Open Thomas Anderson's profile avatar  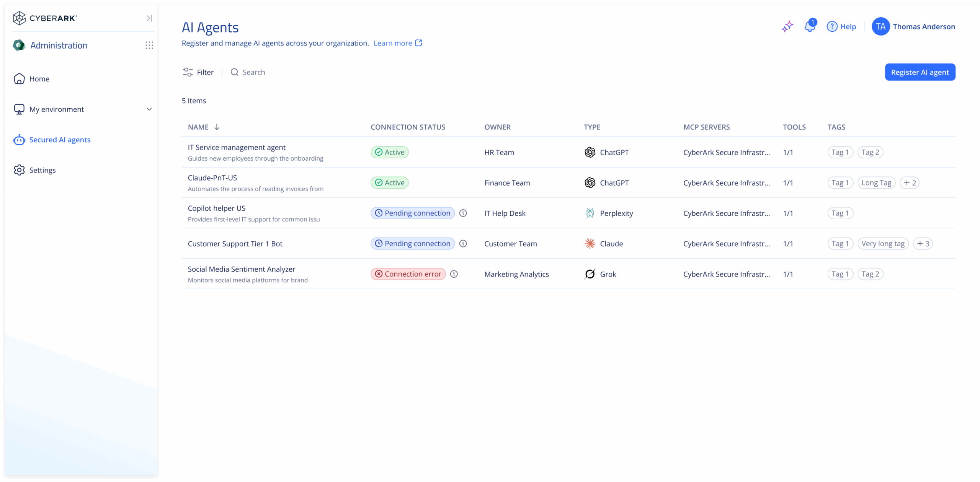(x=881, y=26)
